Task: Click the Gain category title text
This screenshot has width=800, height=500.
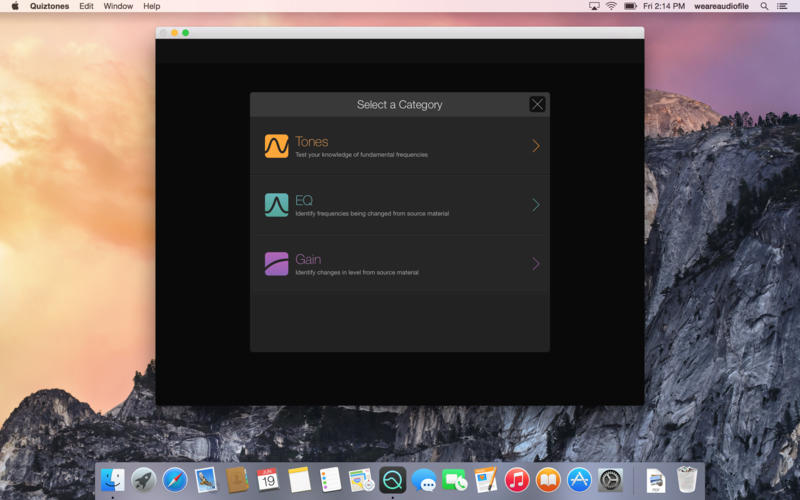Action: (308, 259)
